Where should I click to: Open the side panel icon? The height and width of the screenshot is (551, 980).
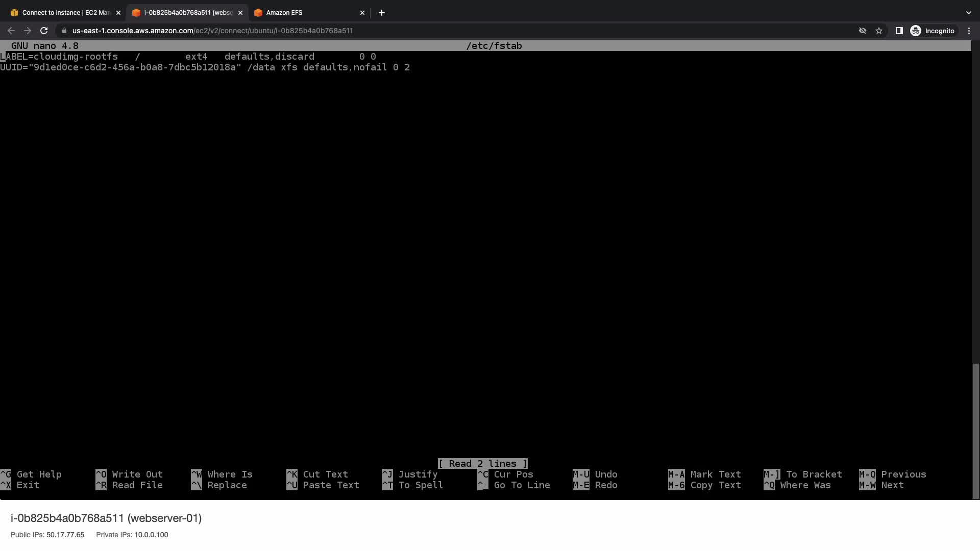pyautogui.click(x=899, y=31)
